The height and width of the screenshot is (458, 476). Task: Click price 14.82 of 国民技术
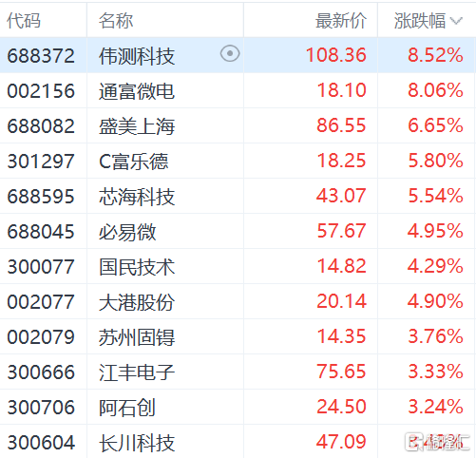[342, 266]
